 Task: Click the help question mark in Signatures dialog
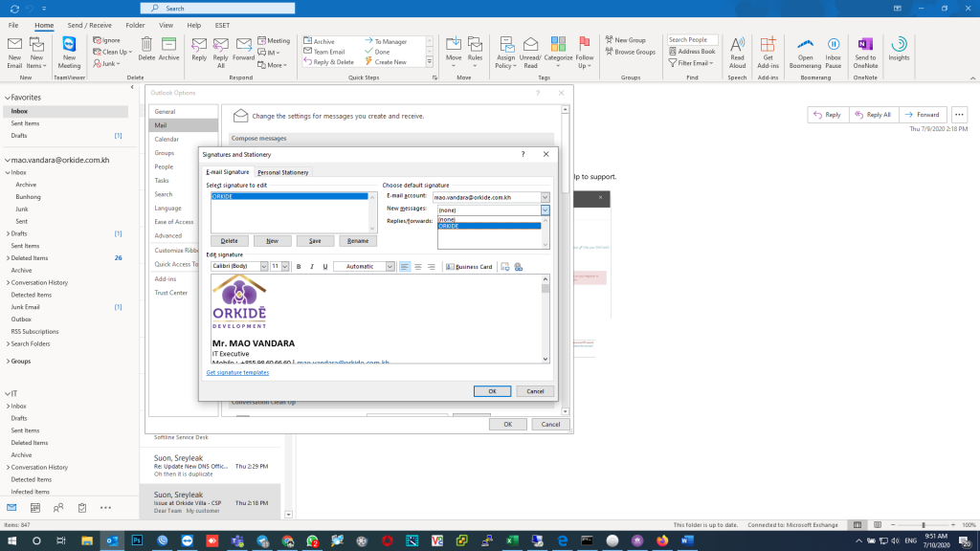[523, 154]
